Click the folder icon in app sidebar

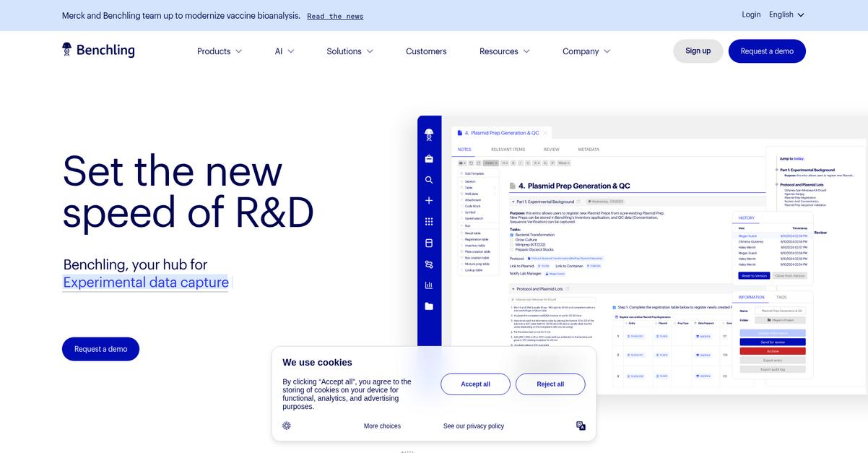[429, 306]
